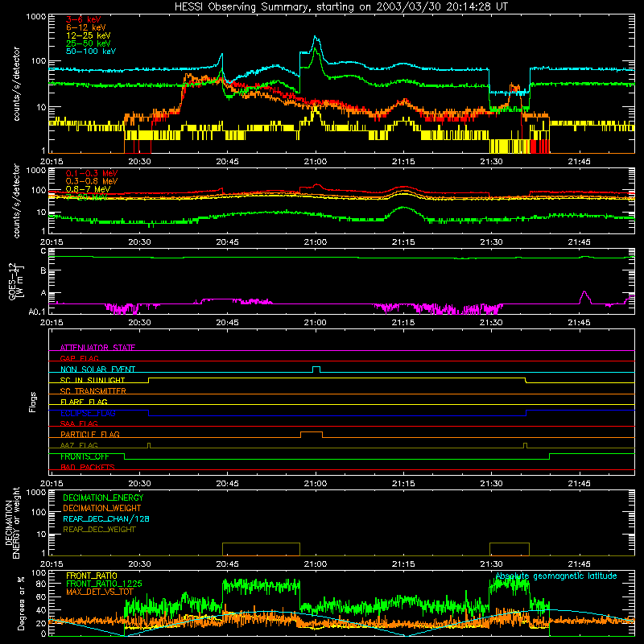
Task: Click the 'Absolute geomagnetic latitude' label
Action: [x=556, y=576]
